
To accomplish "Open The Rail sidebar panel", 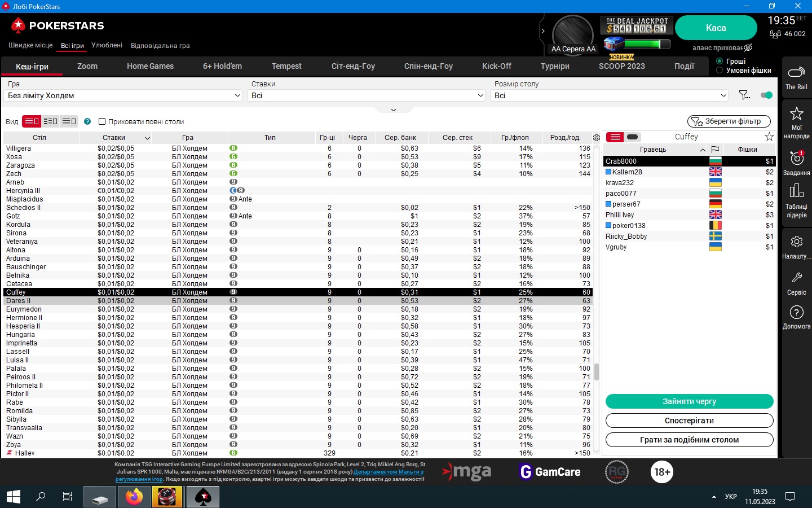I will (796, 78).
